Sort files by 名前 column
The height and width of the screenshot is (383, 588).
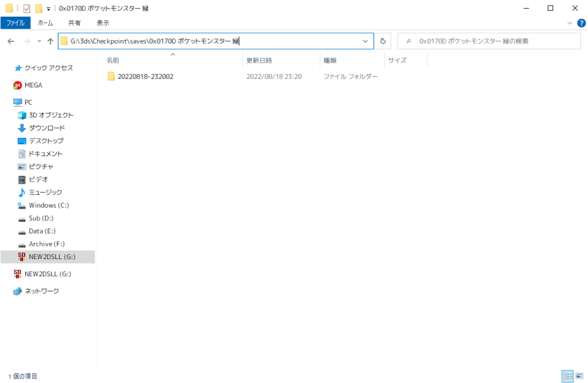pyautogui.click(x=113, y=60)
